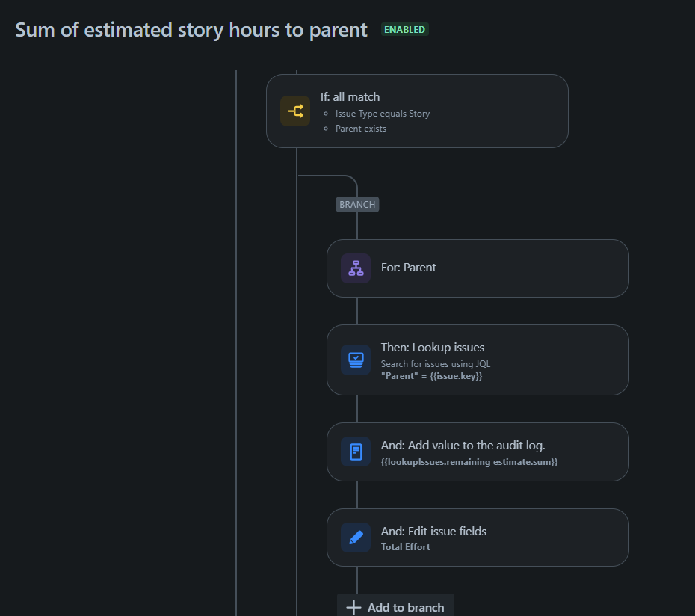Click the Total Effort field label
The height and width of the screenshot is (616, 695).
pos(405,546)
